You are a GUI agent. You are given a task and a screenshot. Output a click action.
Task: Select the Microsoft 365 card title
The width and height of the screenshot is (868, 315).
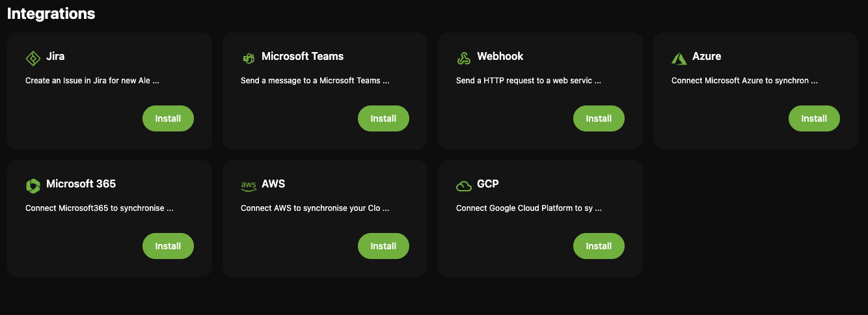point(81,184)
